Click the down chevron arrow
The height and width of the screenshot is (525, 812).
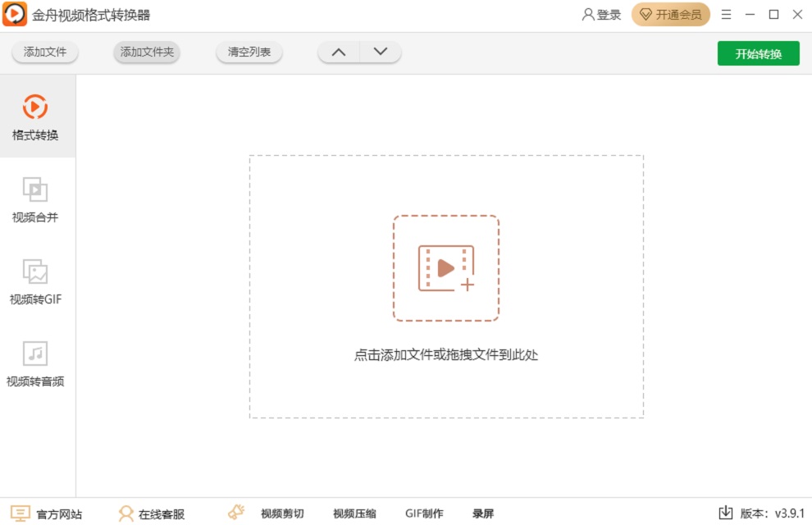[380, 50]
